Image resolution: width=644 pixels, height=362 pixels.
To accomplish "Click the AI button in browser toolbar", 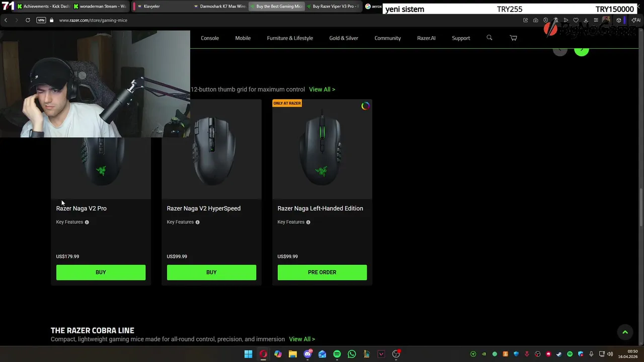I will pyautogui.click(x=636, y=20).
